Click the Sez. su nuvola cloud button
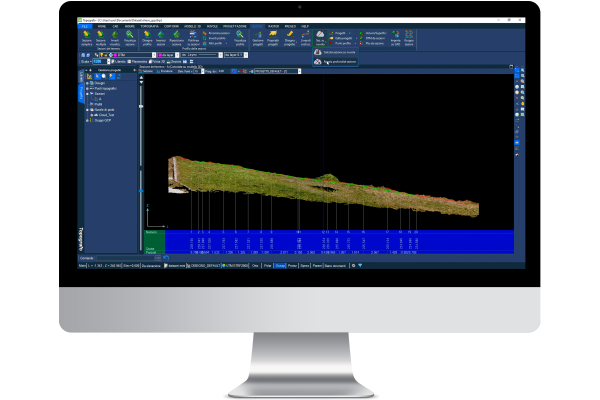The image size is (600, 400). [x=320, y=38]
